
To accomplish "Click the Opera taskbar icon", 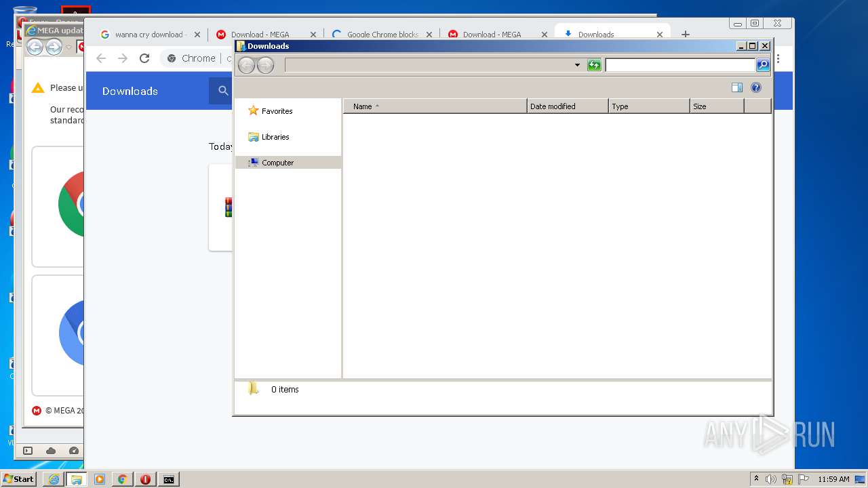I will coord(145,479).
